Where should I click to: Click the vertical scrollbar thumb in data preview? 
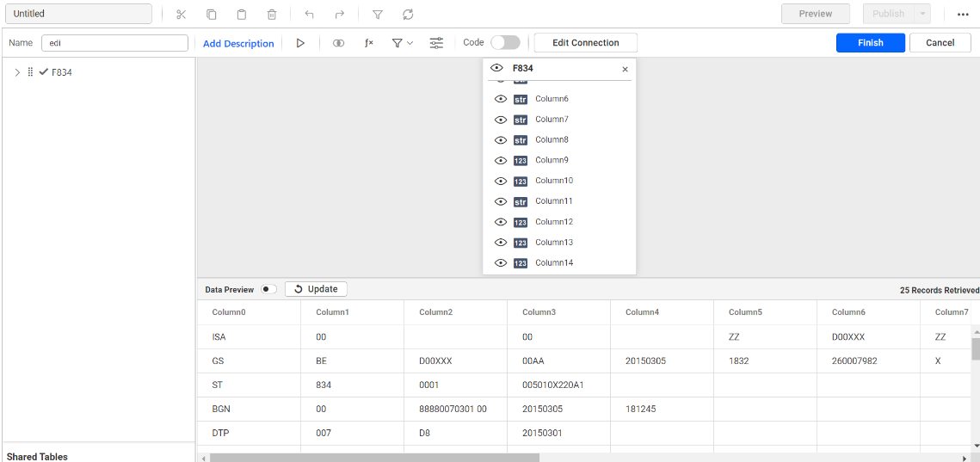(x=976, y=348)
